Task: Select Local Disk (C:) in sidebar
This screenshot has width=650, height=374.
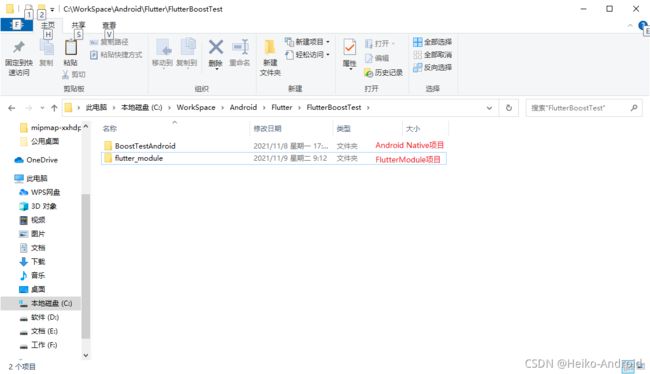Action: [x=41, y=304]
